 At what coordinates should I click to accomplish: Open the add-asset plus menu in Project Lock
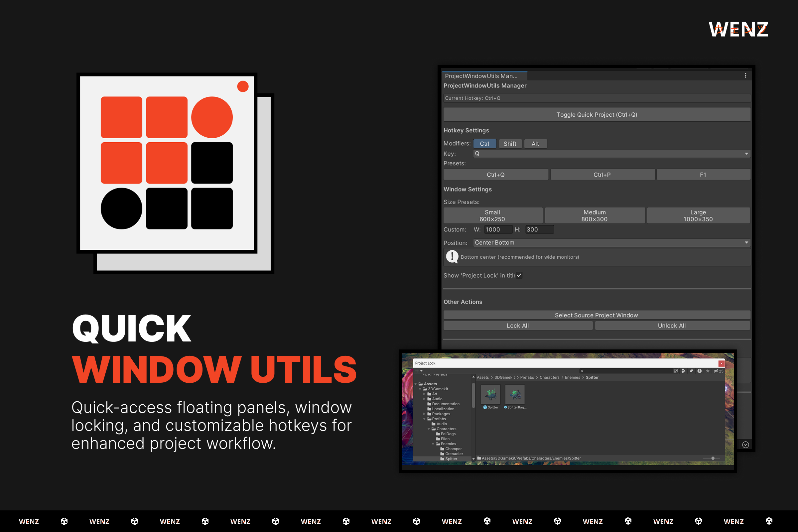click(x=418, y=371)
